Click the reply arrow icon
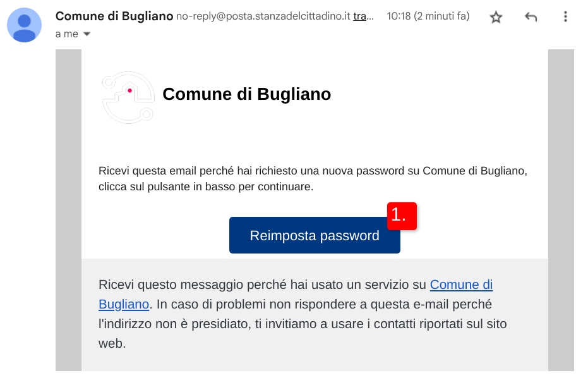The height and width of the screenshot is (385, 588). 531,18
